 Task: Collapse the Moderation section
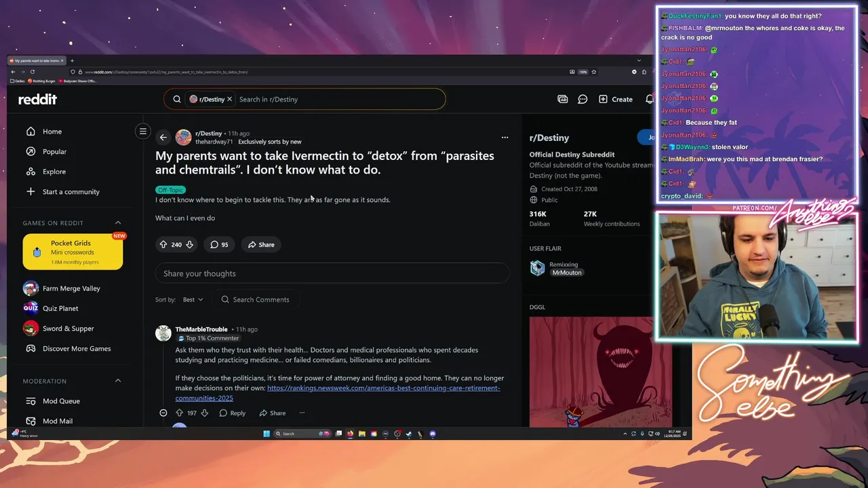[118, 381]
